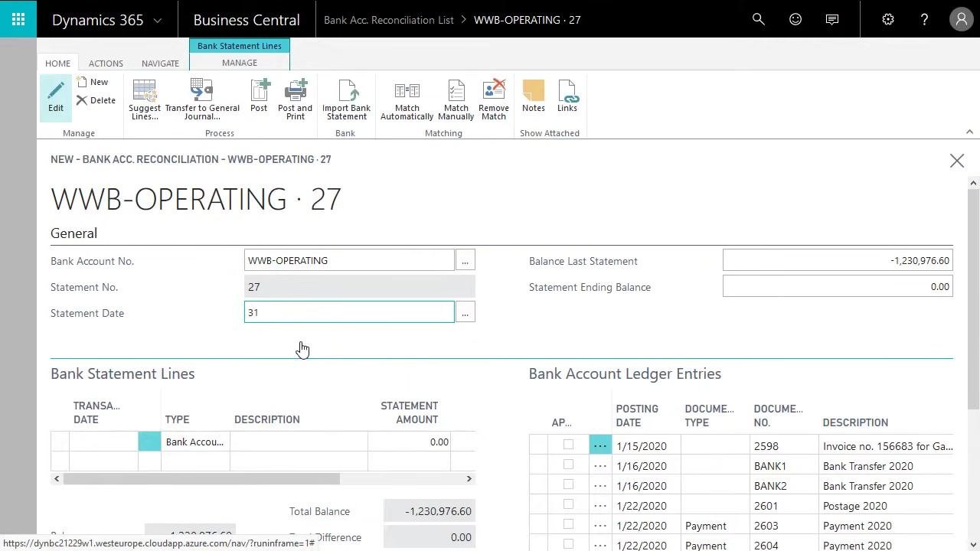Open the chat messages icon
Image resolution: width=980 pixels, height=551 pixels.
(x=832, y=19)
